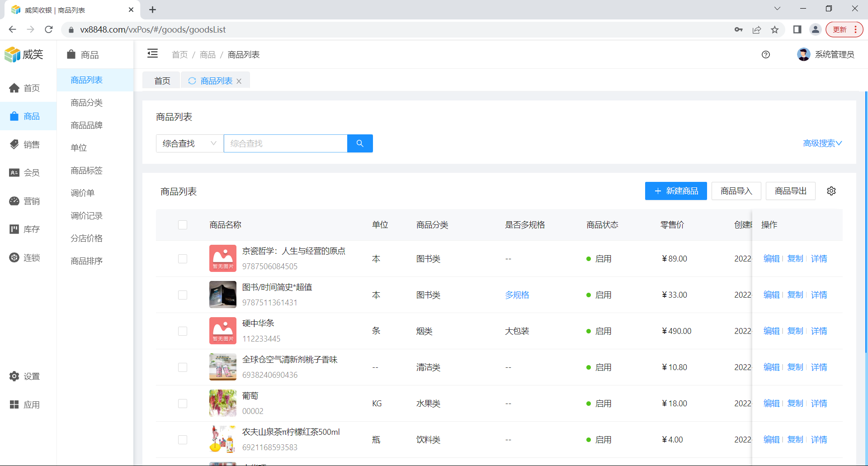This screenshot has width=868, height=466.
Task: Open table column settings gear icon
Action: click(x=831, y=191)
